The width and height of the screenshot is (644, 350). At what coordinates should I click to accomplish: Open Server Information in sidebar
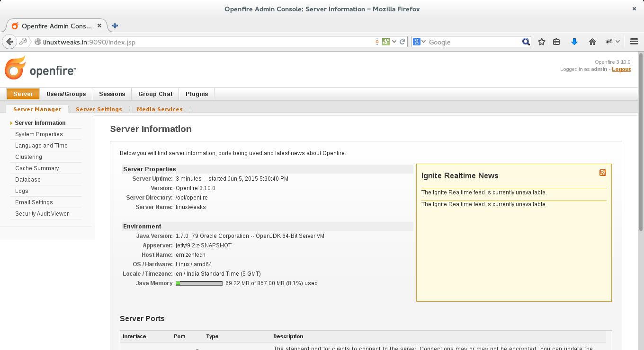[x=40, y=123]
